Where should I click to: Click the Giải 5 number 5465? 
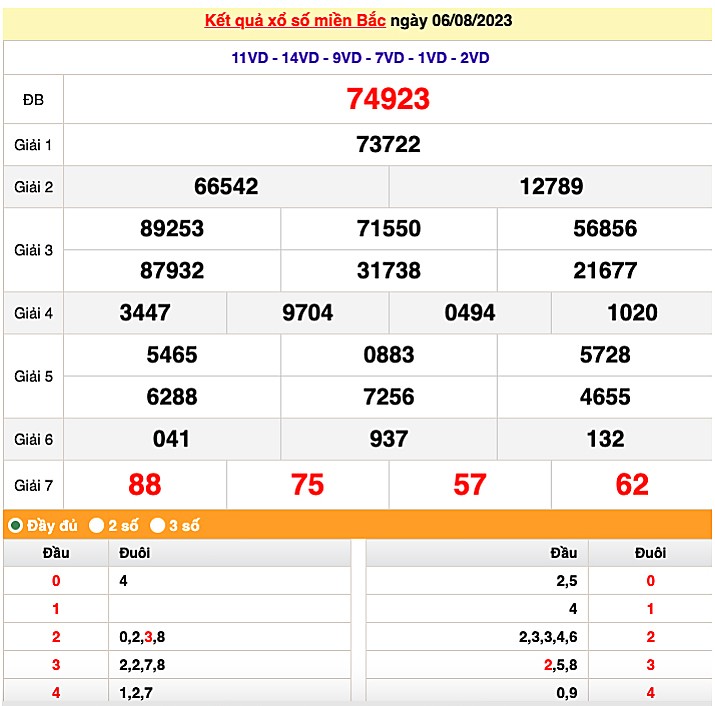click(x=172, y=355)
